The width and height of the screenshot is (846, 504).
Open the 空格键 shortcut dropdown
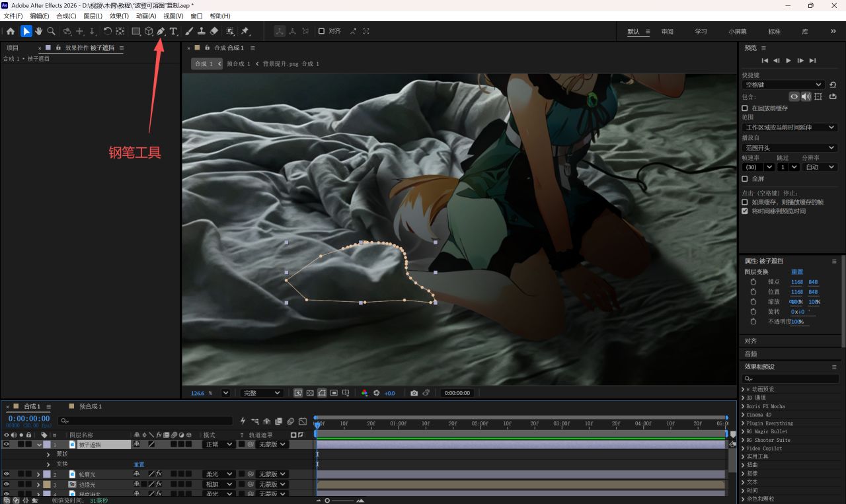tap(783, 85)
